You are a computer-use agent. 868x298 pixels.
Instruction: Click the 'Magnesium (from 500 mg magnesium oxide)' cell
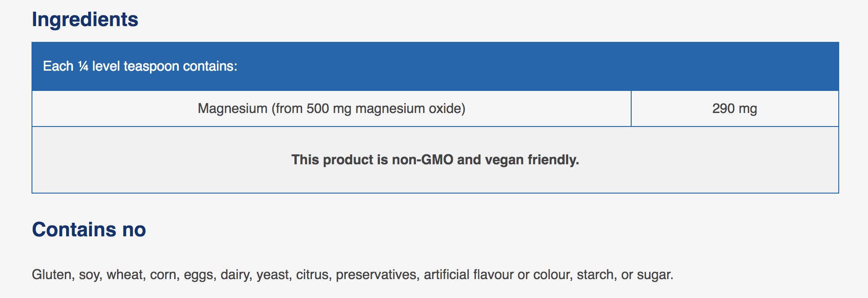pos(331,108)
